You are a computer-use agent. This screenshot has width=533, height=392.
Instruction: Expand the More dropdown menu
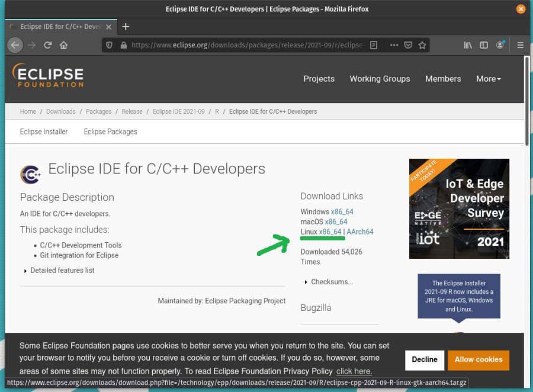[489, 79]
